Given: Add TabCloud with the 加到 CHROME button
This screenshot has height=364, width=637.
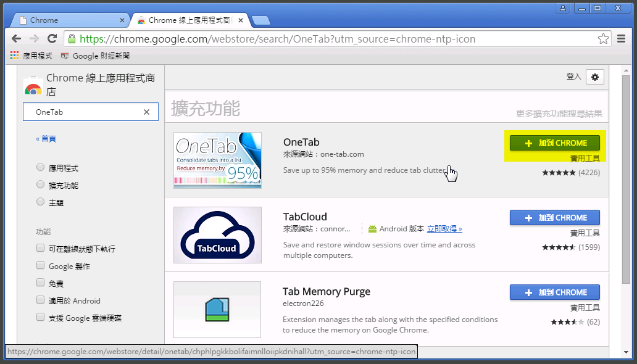Looking at the screenshot, I should (x=555, y=218).
